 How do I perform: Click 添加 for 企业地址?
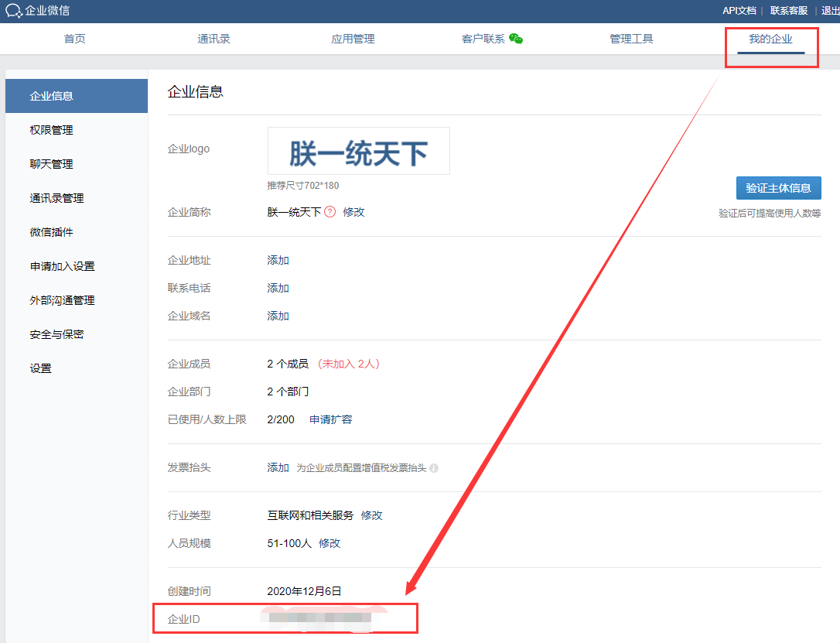pos(278,260)
